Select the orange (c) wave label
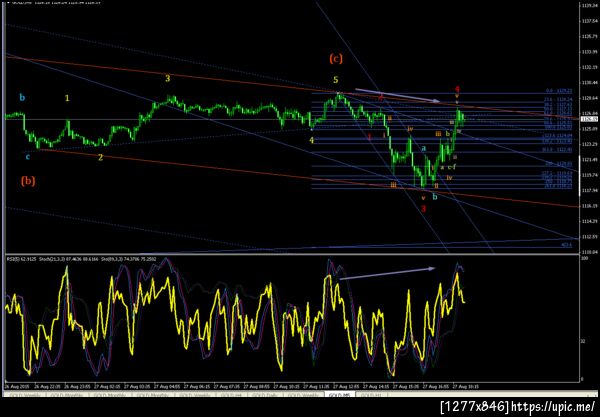This screenshot has height=417, width=600. coord(336,59)
